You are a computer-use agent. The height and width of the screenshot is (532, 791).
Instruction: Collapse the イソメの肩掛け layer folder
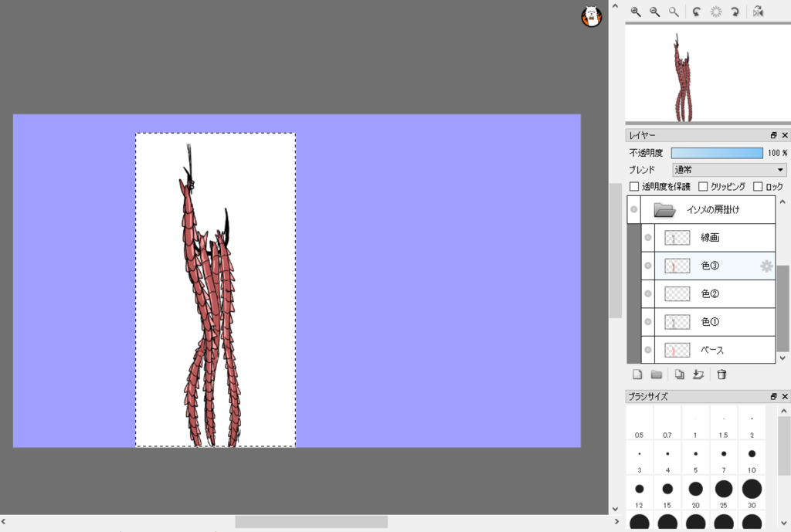(x=664, y=209)
